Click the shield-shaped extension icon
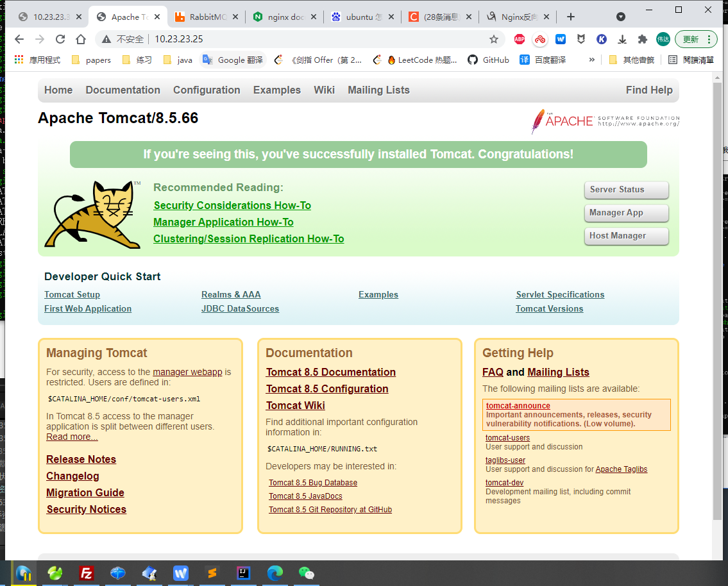728x586 pixels. coord(581,40)
